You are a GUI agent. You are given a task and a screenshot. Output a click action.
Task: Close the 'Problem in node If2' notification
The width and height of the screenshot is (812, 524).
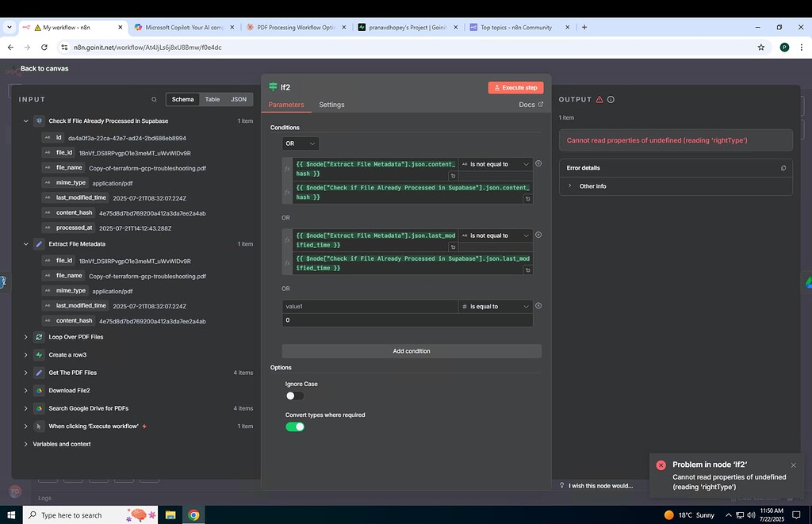793,465
